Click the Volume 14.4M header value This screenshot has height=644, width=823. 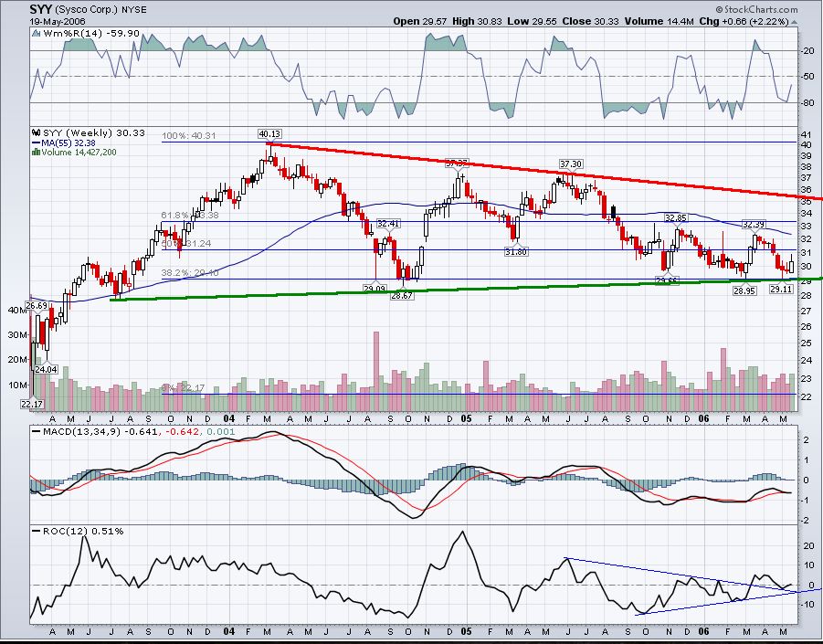(x=659, y=22)
